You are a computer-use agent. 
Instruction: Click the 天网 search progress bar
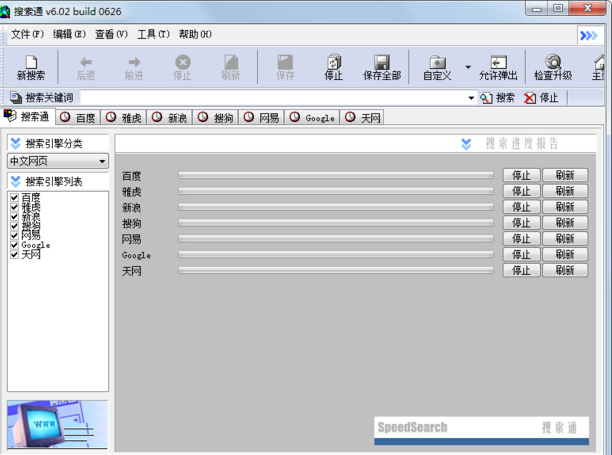(336, 270)
